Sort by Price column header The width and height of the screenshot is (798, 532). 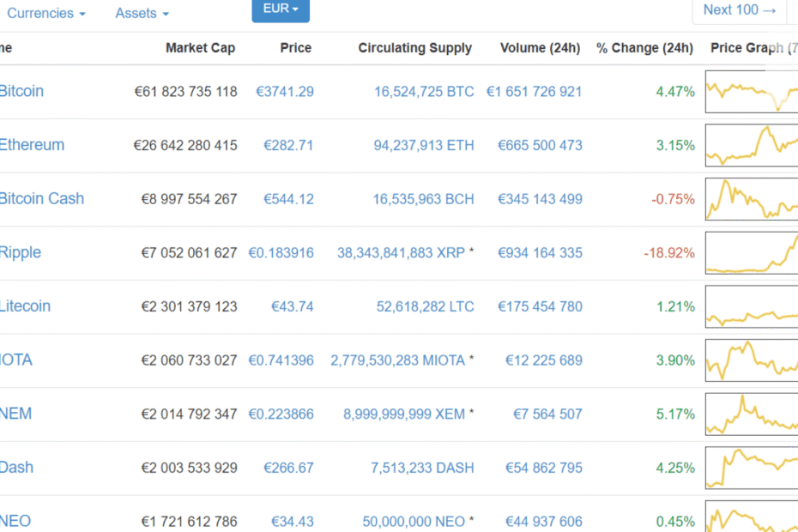click(296, 48)
